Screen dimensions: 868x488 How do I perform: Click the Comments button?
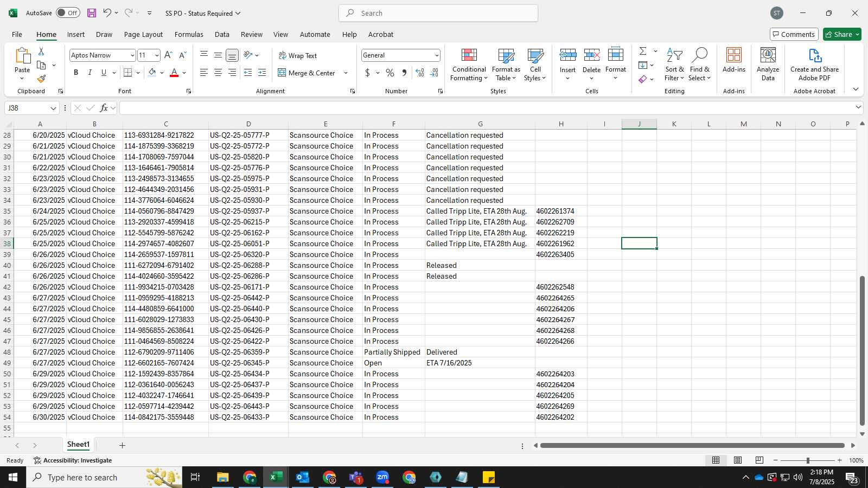click(x=794, y=34)
